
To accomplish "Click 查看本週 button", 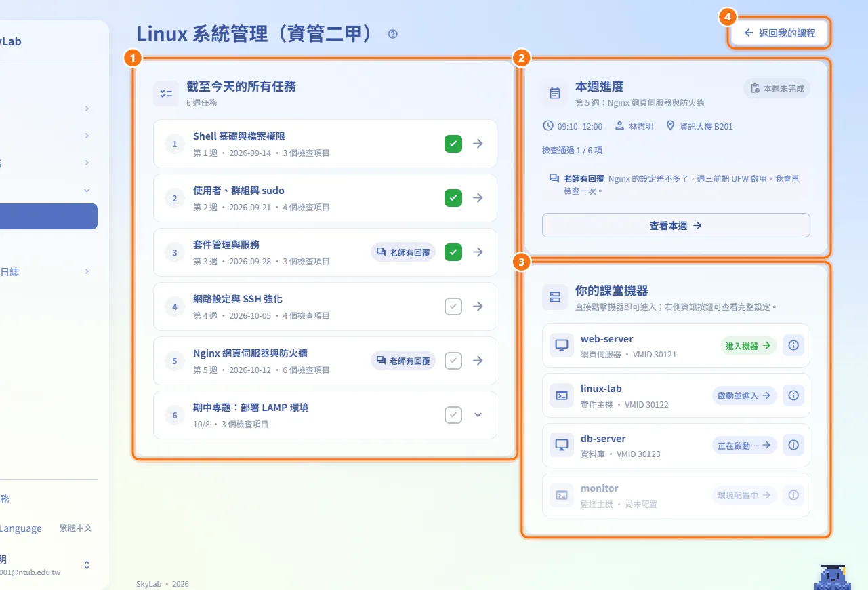I will pos(676,226).
